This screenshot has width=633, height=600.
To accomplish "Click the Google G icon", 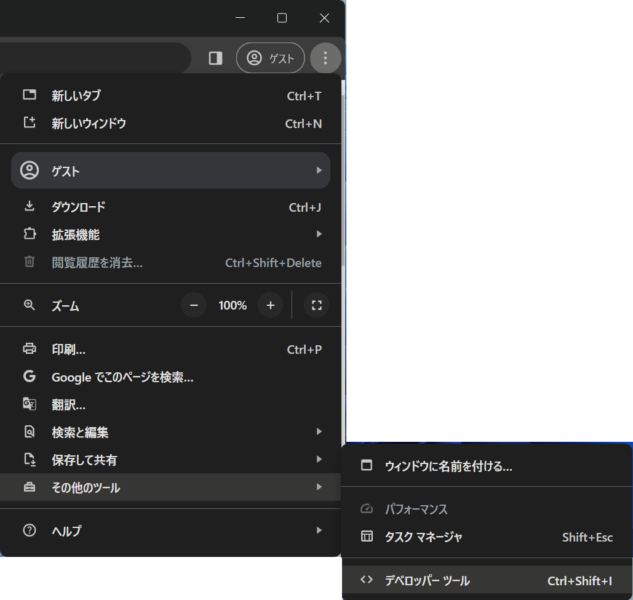I will click(x=29, y=376).
